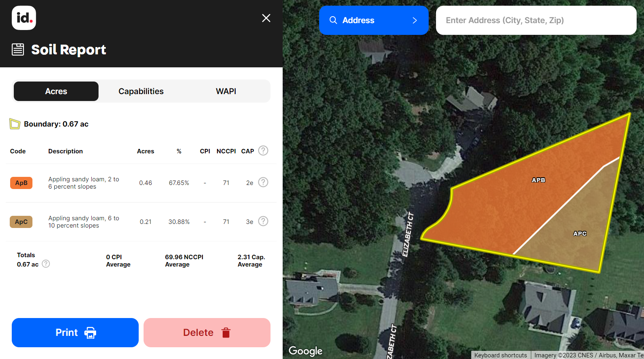Open the WAPI tab
Screen dimensions: 644x359
pos(226,91)
